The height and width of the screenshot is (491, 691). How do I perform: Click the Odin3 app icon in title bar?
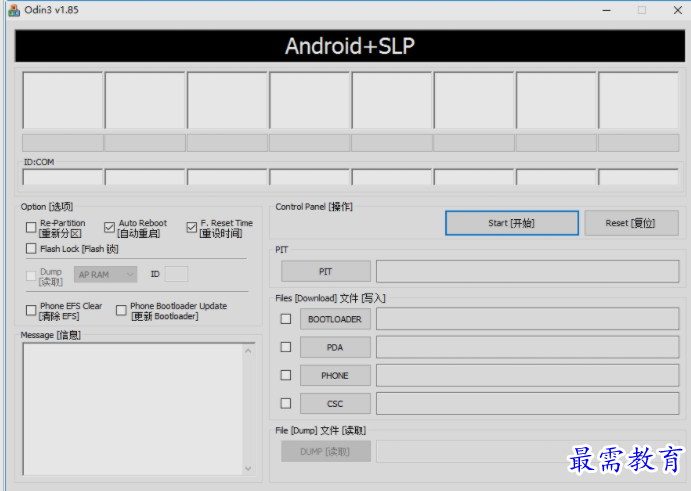14,10
